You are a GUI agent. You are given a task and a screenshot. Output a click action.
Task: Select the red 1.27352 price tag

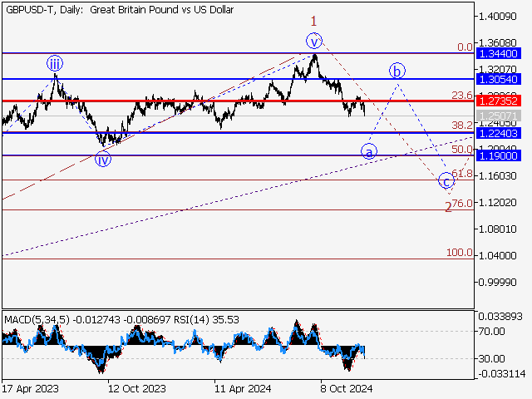click(499, 101)
